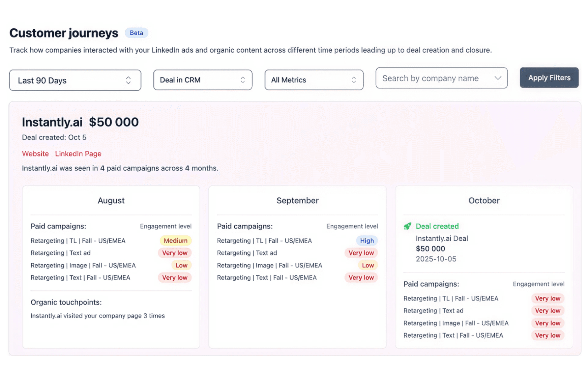Viewport: 588px width, 367px height.
Task: Click up-down arrows in Last 90 Days selector
Action: tap(128, 80)
